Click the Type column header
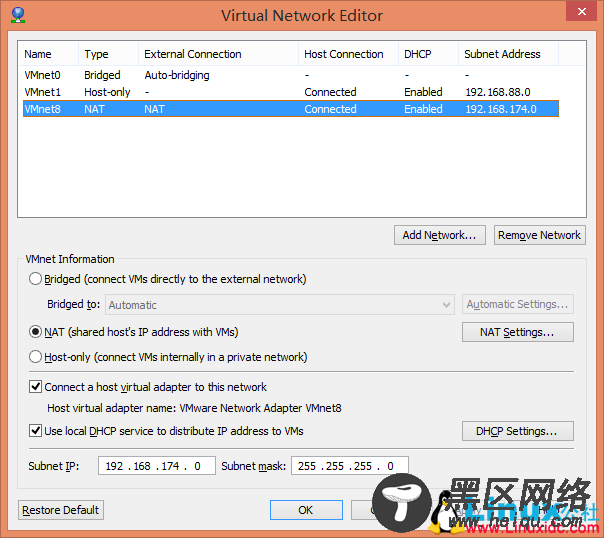 pyautogui.click(x=108, y=54)
